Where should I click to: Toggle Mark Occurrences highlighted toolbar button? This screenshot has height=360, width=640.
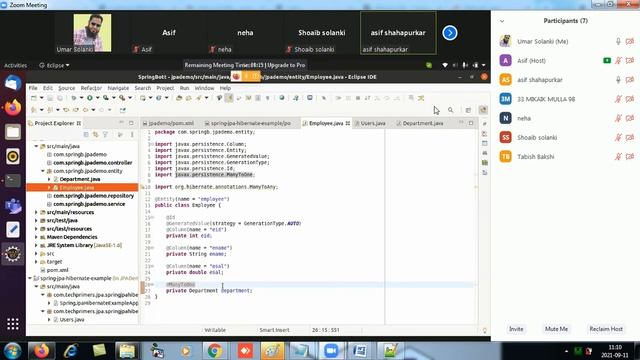pyautogui.click(x=229, y=98)
